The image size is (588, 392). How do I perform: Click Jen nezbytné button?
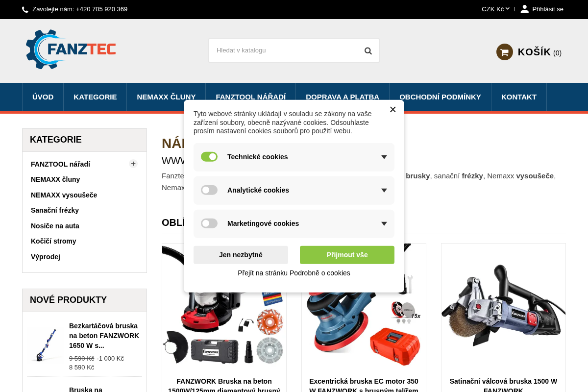point(241,255)
